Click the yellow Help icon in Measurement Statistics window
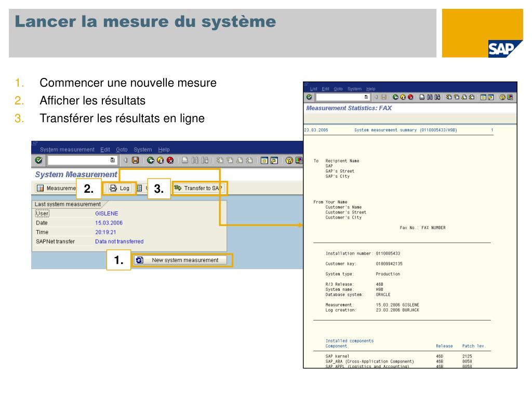The width and height of the screenshot is (532, 399). pos(502,97)
